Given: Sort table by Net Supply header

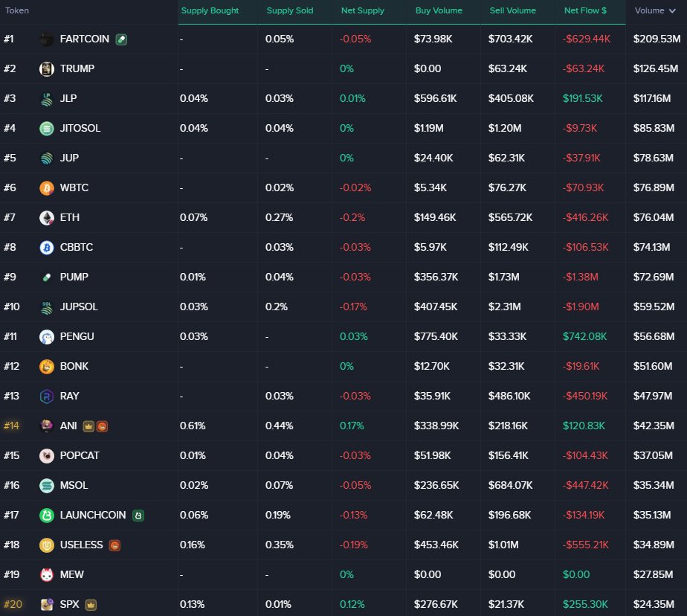Looking at the screenshot, I should (x=362, y=10).
